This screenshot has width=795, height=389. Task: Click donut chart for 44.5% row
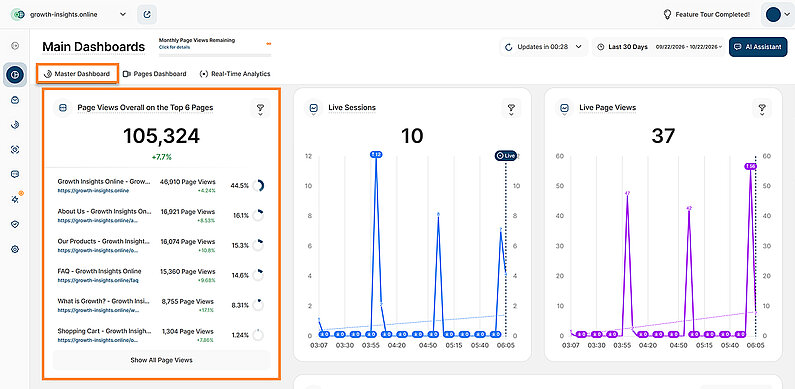pos(259,186)
